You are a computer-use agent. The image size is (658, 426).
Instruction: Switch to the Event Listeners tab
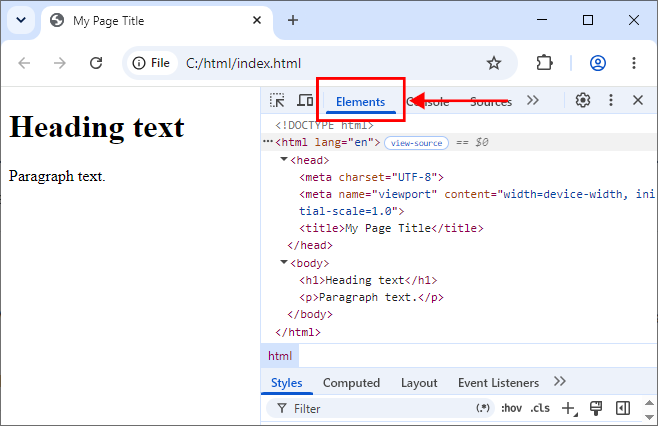498,383
